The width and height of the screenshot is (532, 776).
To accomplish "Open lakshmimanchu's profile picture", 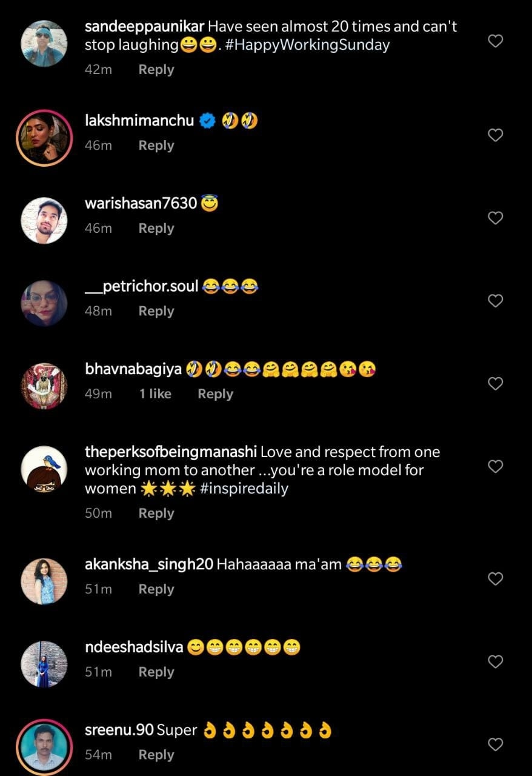I will click(x=44, y=138).
